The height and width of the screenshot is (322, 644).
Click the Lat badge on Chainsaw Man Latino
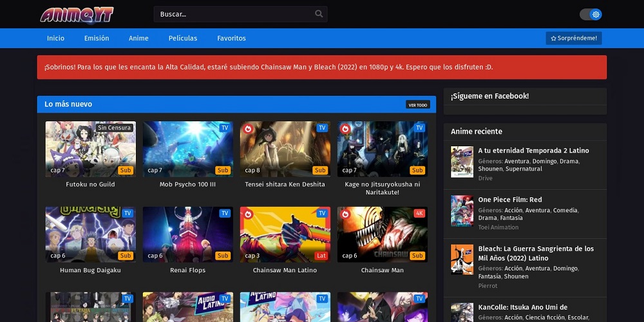321,256
